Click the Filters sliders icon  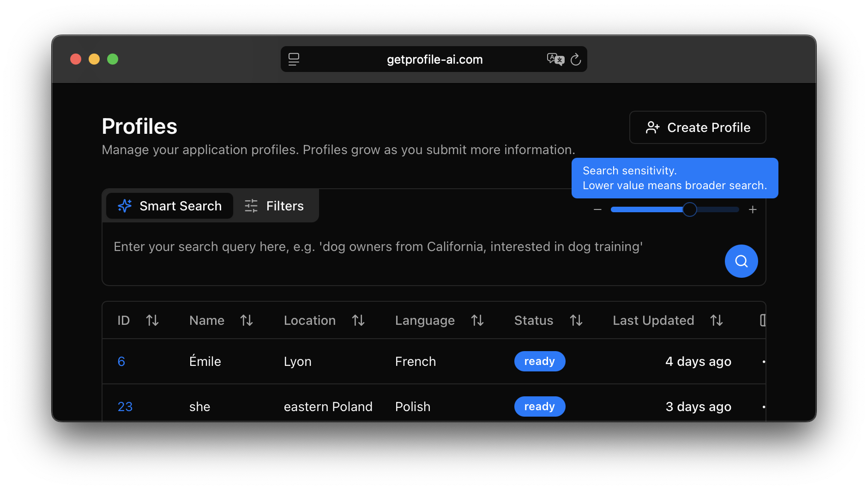point(251,206)
